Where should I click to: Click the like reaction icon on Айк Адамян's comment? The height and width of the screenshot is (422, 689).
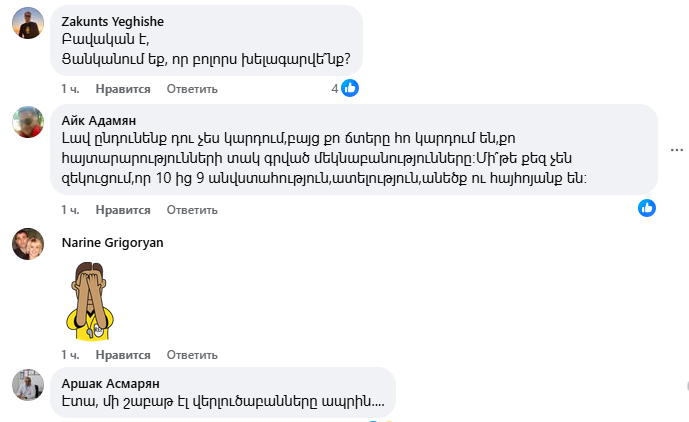pos(647,209)
